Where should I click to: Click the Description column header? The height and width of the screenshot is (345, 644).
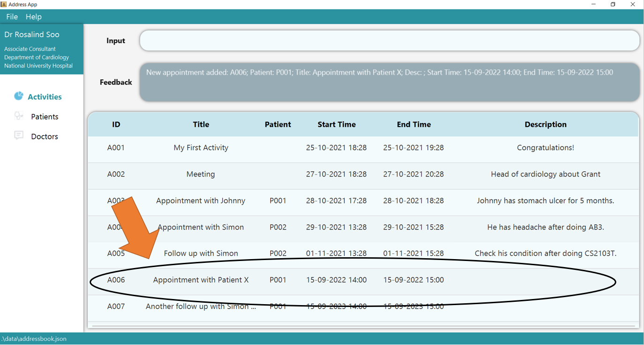point(545,124)
